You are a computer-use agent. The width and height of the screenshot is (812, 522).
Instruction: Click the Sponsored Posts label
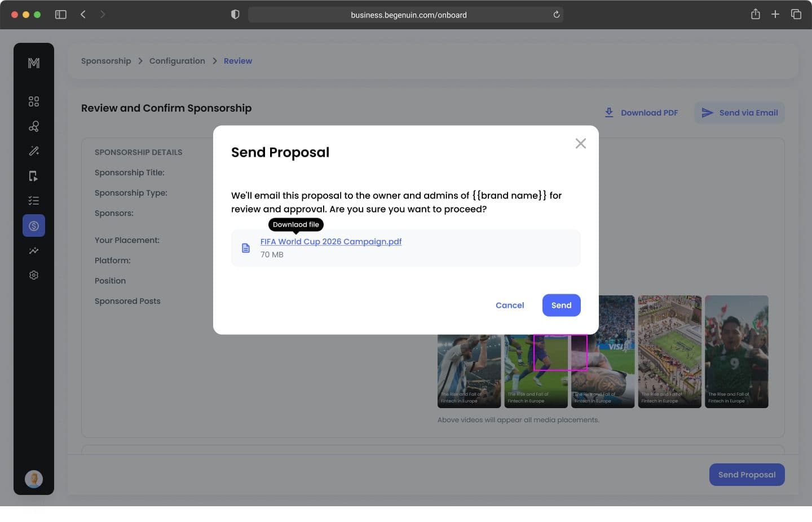(127, 301)
